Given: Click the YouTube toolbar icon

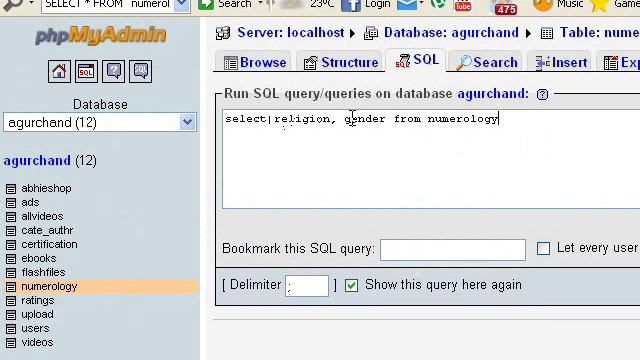Looking at the screenshot, I should pos(463,4).
